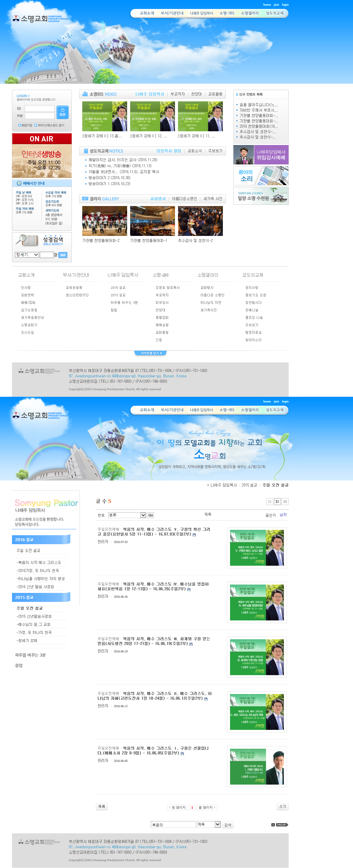Select the 새가족 사진 gallery tab
The height and width of the screenshot is (868, 353).
(x=213, y=199)
